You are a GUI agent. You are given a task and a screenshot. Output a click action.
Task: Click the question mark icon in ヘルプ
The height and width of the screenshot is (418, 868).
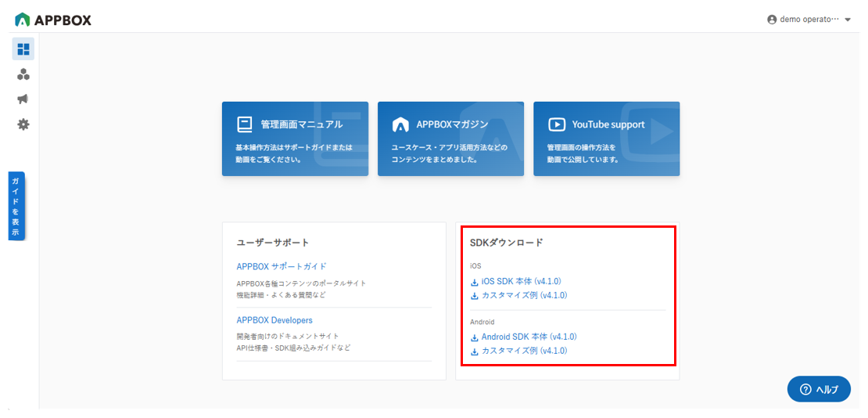[x=806, y=389]
